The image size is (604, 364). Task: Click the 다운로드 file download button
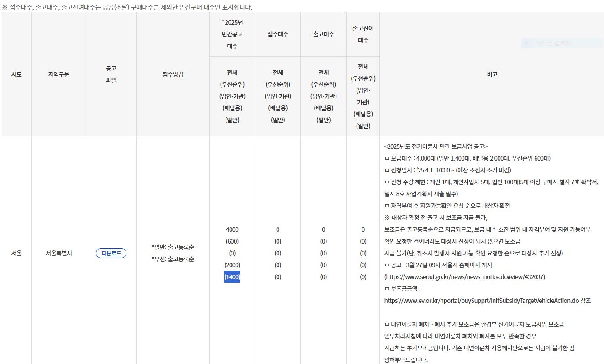coord(110,253)
